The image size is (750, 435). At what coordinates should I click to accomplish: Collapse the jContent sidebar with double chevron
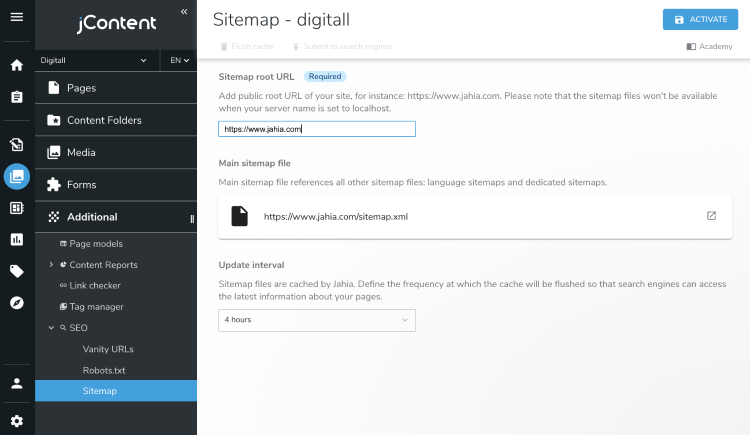point(184,11)
